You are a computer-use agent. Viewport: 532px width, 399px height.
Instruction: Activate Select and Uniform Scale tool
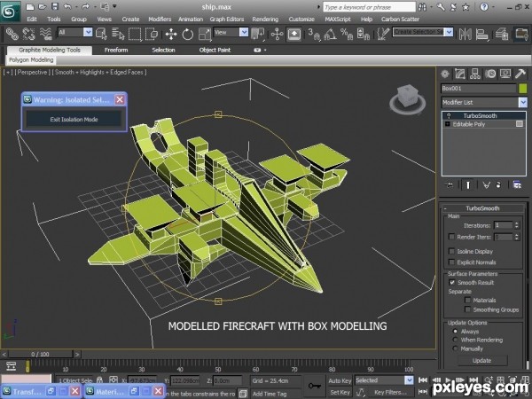pyautogui.click(x=204, y=34)
